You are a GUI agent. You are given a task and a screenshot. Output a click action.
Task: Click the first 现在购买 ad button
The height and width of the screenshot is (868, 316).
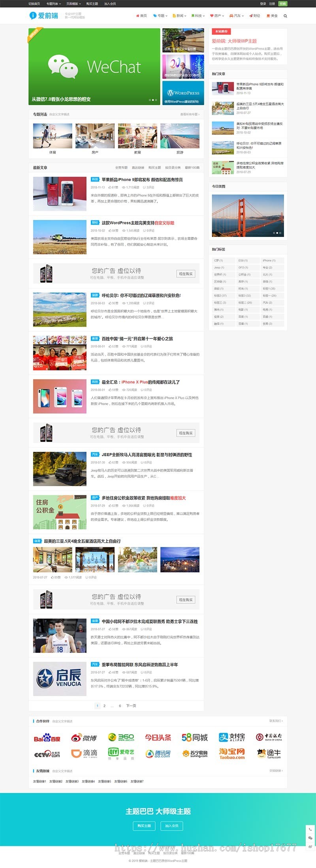click(186, 274)
